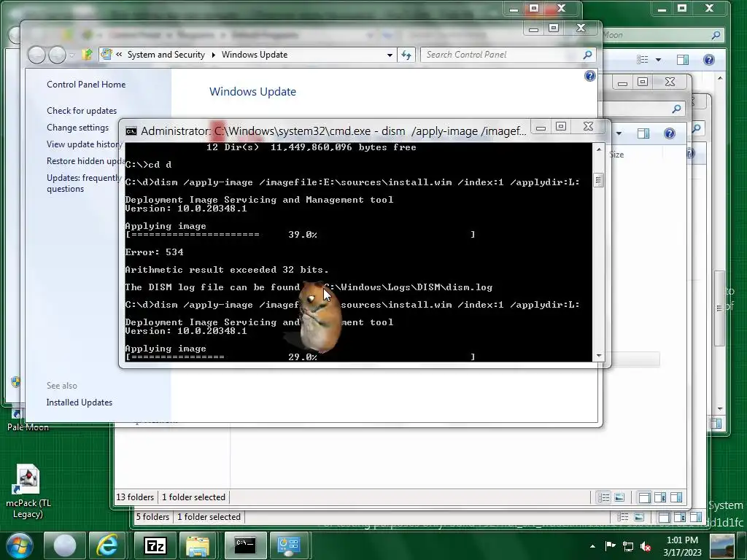747x560 pixels.
Task: Open help in the rearmost Explorer window toolbar
Action: (x=709, y=60)
